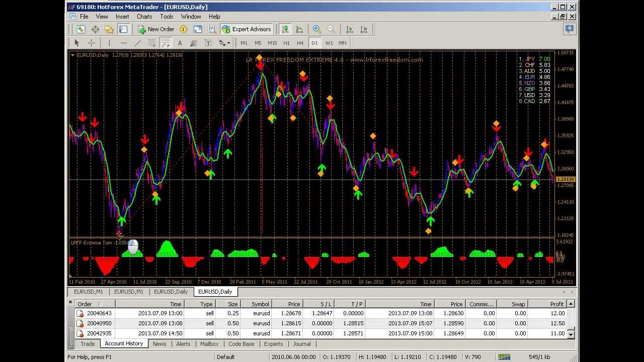Screen dimensions: 644x362
Task: Open the Alerts tab
Action: click(x=183, y=344)
